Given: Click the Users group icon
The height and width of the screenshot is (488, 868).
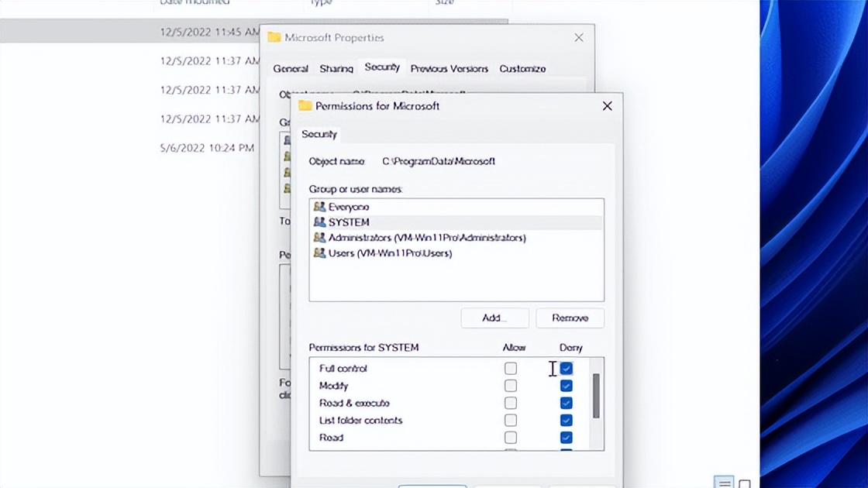Looking at the screenshot, I should click(319, 253).
